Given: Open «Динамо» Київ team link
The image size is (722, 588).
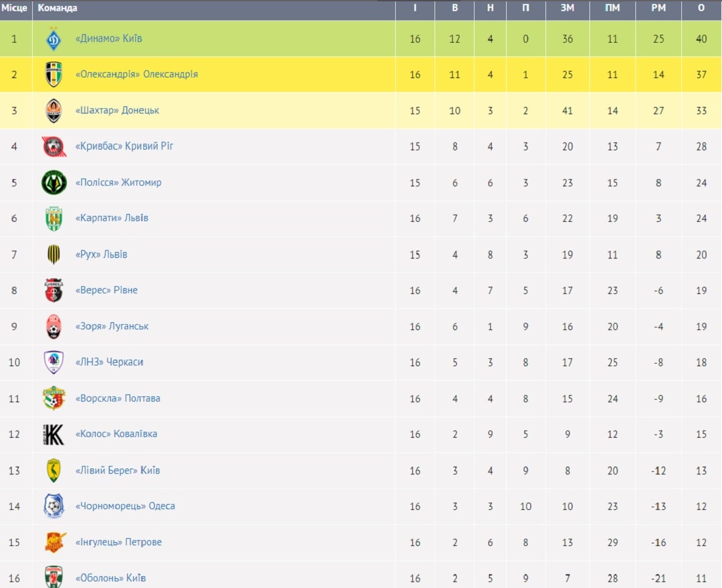Looking at the screenshot, I should [109, 38].
